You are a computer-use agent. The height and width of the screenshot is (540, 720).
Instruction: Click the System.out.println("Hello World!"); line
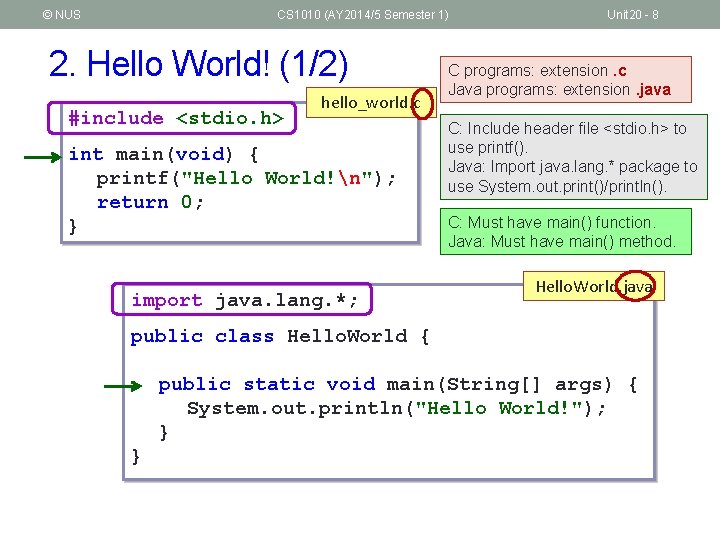pyautogui.click(x=396, y=408)
